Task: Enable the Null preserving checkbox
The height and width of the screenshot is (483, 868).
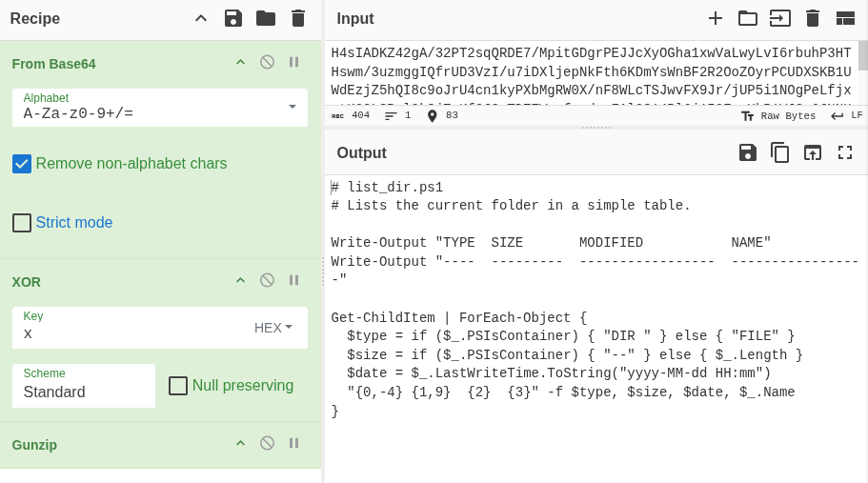Action: [178, 386]
